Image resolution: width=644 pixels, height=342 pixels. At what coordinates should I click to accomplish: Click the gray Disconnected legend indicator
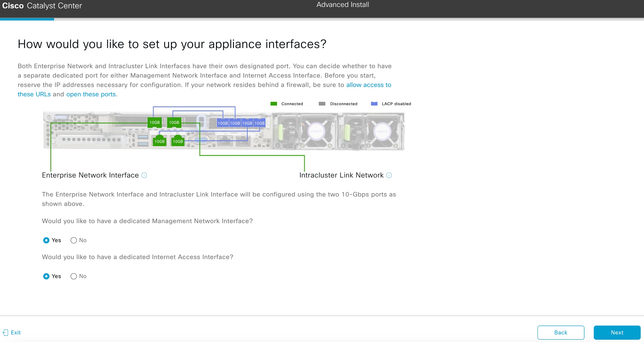(x=322, y=104)
